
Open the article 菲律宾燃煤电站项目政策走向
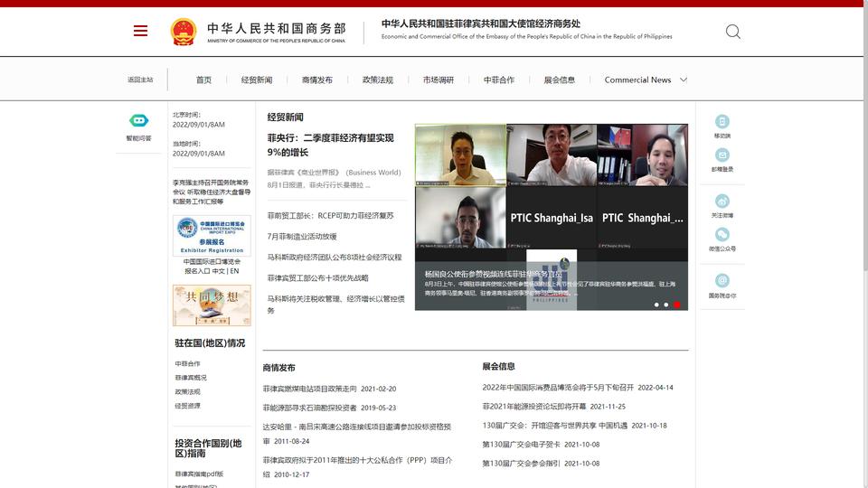coord(310,389)
